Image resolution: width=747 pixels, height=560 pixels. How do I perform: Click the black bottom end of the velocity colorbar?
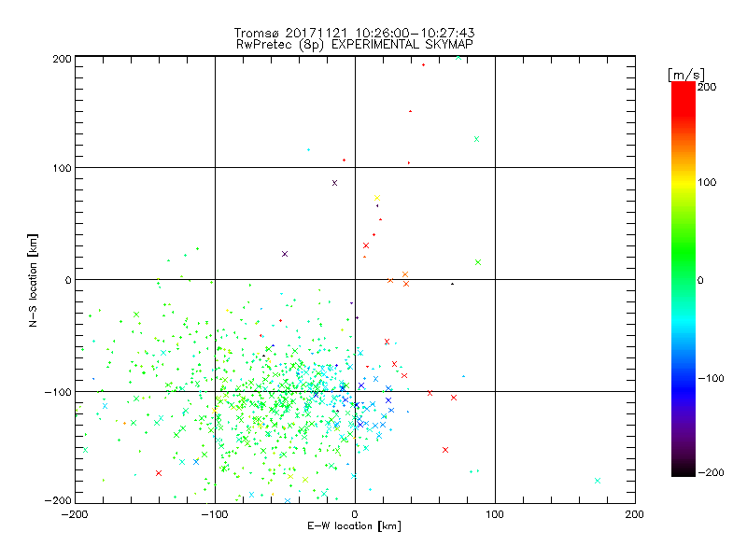684,471
